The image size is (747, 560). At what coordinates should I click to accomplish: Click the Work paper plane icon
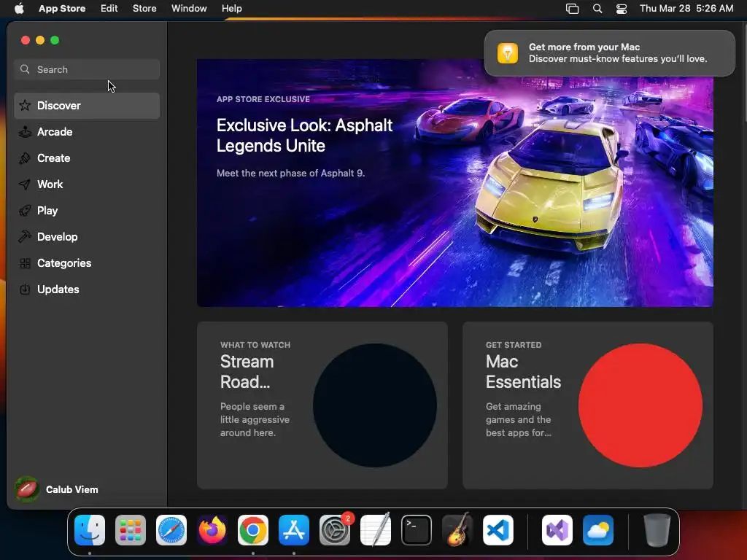(25, 184)
